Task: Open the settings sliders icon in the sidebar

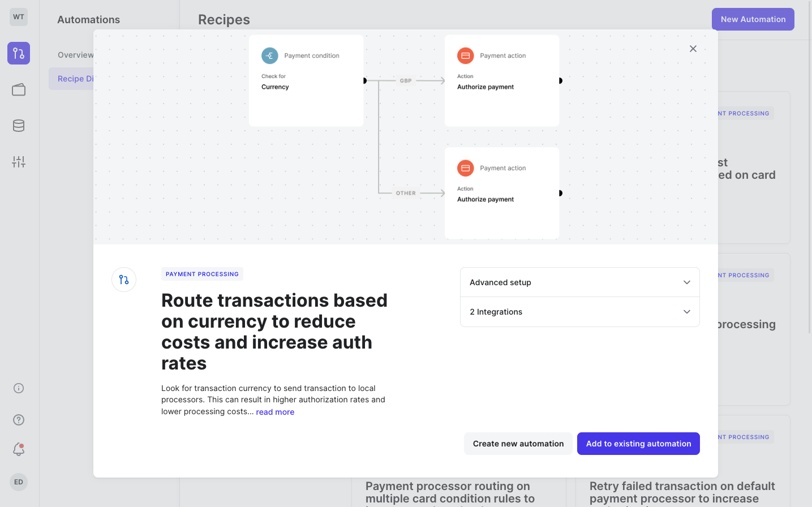Action: pyautogui.click(x=18, y=161)
